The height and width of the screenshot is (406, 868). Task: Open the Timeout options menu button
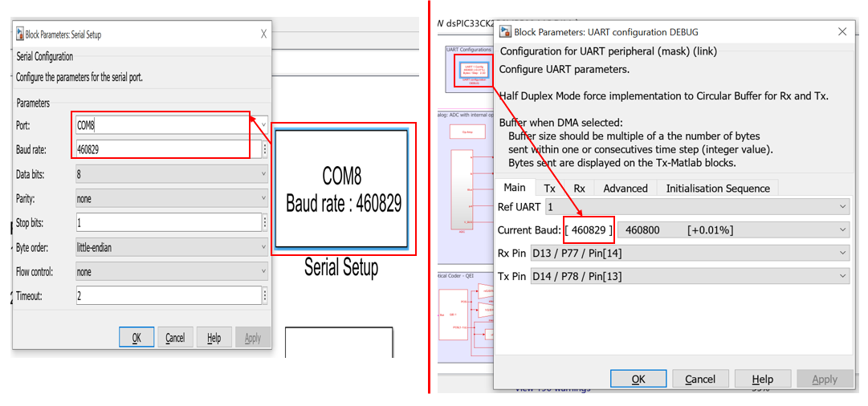coord(265,296)
